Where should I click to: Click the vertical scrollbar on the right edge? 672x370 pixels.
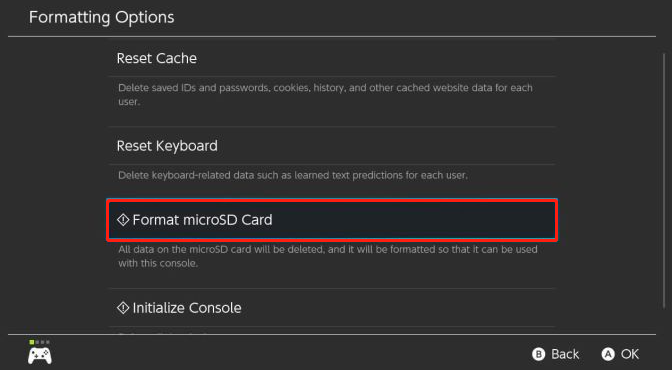(664, 180)
